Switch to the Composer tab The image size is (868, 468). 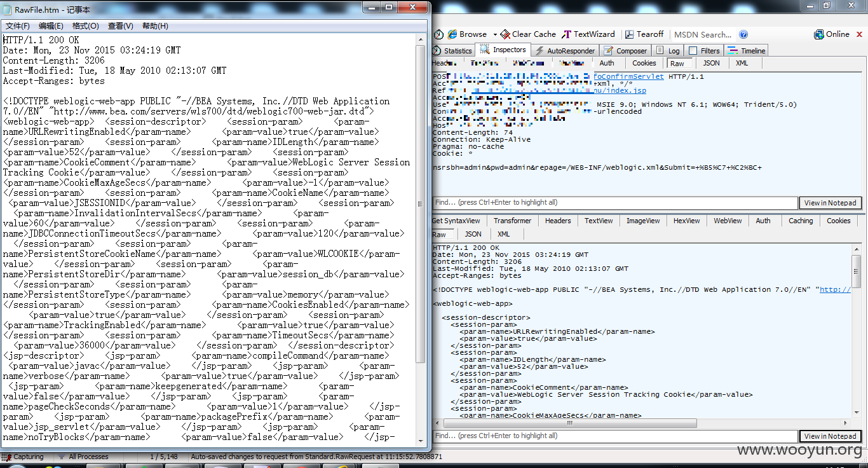click(625, 51)
